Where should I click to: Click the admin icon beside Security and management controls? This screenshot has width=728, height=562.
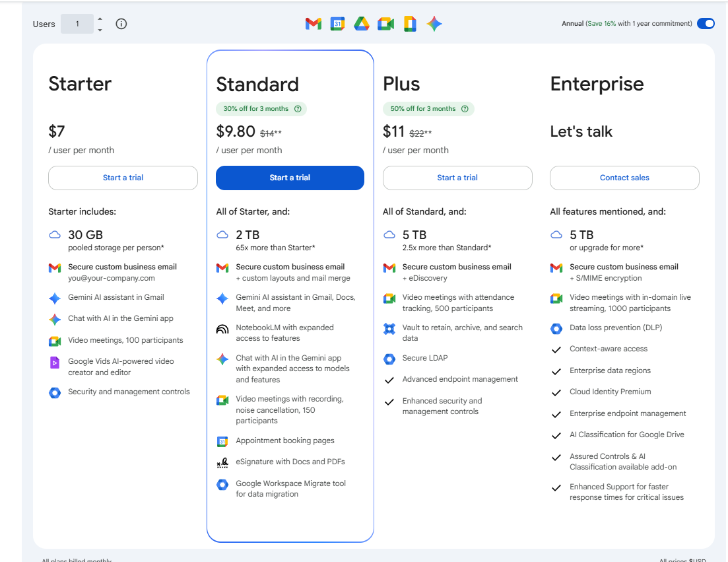click(x=55, y=393)
